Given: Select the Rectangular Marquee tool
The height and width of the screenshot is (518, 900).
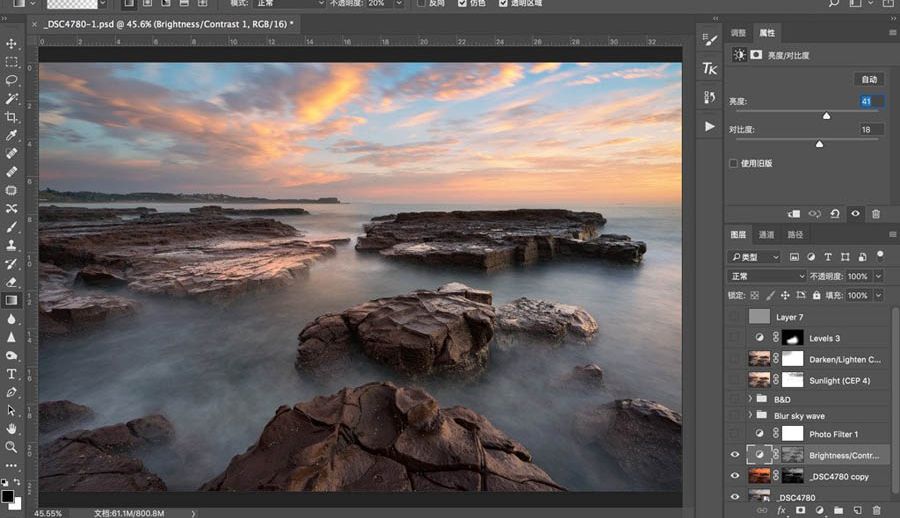Looking at the screenshot, I should (11, 62).
